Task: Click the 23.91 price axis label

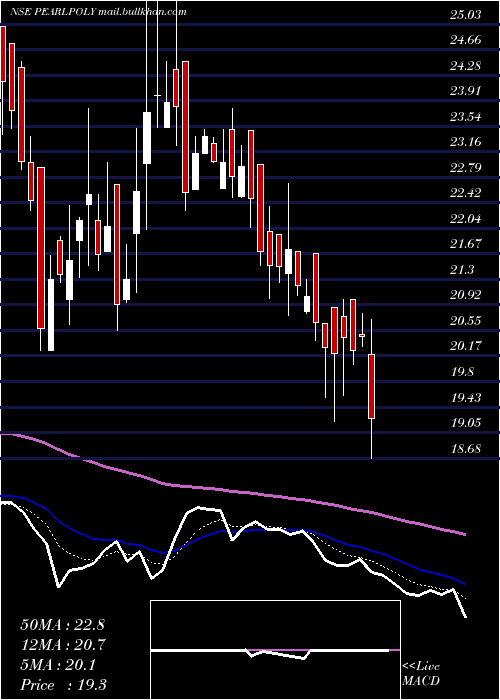Action: click(x=465, y=92)
